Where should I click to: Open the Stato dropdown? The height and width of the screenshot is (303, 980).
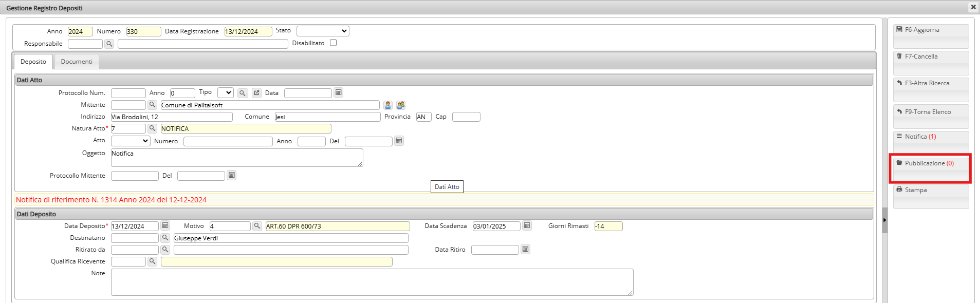[x=323, y=31]
